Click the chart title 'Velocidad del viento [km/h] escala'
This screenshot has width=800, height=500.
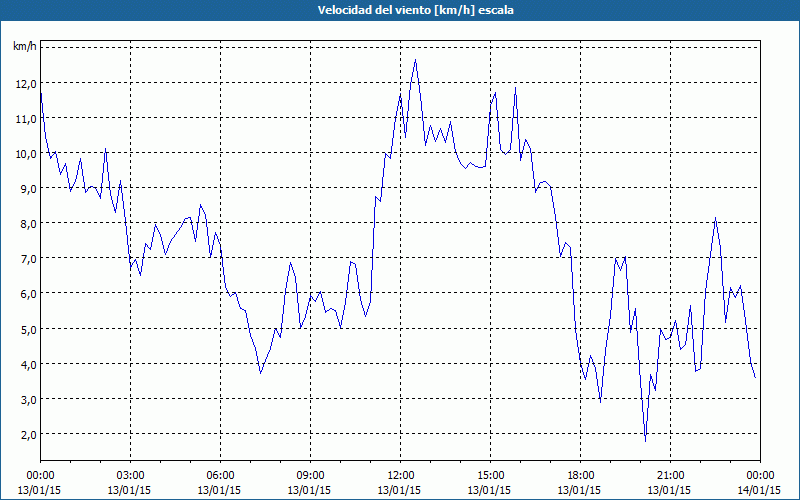tap(415, 10)
